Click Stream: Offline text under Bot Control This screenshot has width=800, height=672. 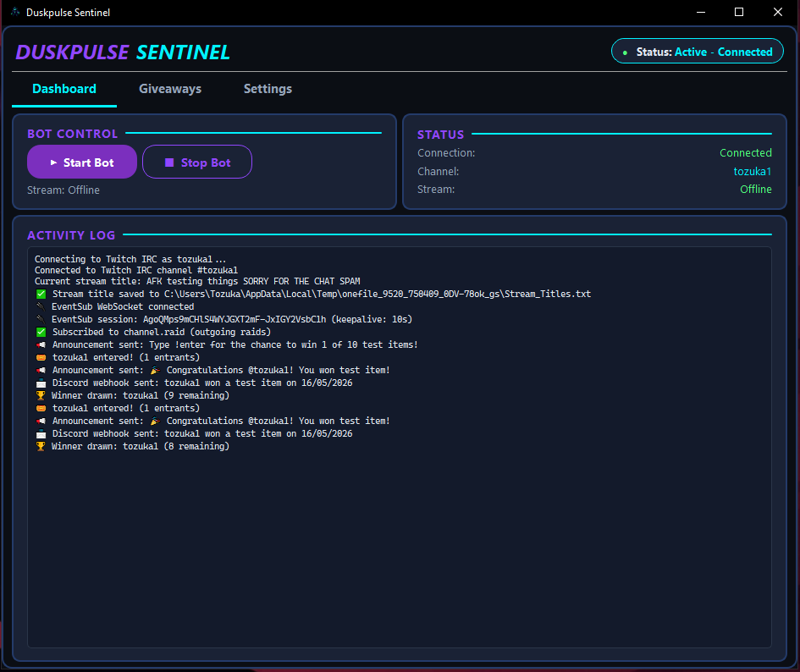(x=63, y=190)
